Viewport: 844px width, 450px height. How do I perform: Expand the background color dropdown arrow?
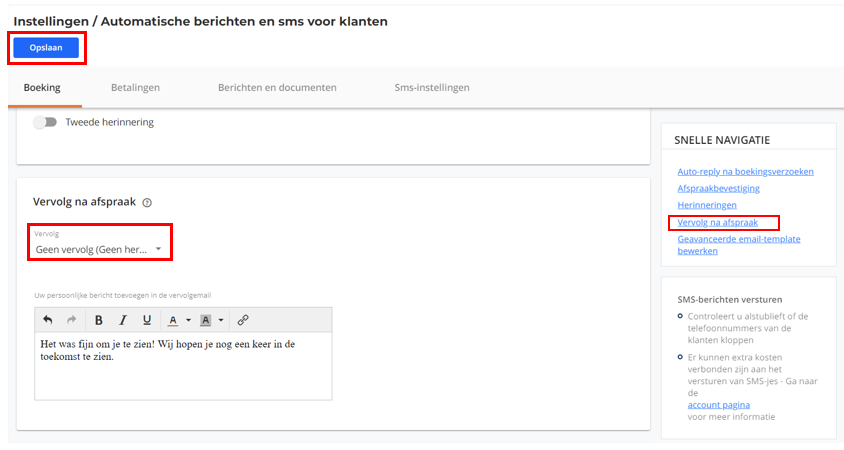click(221, 320)
